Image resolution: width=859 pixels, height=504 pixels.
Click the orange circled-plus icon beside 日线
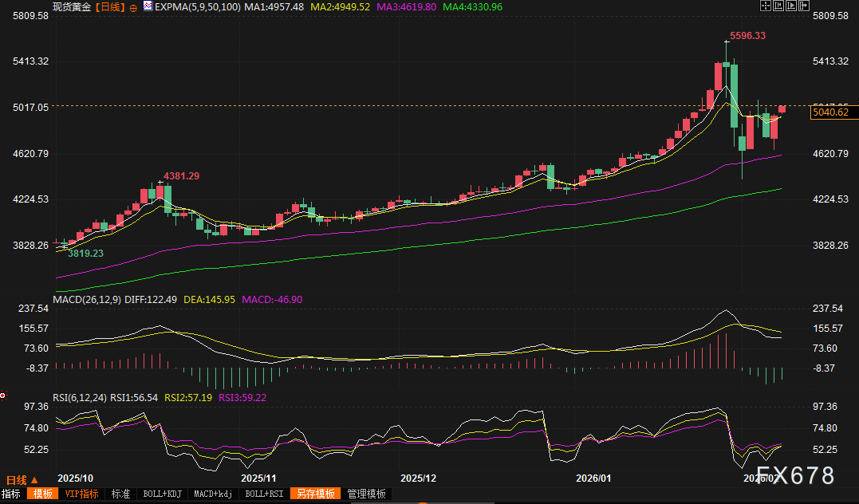tap(133, 6)
